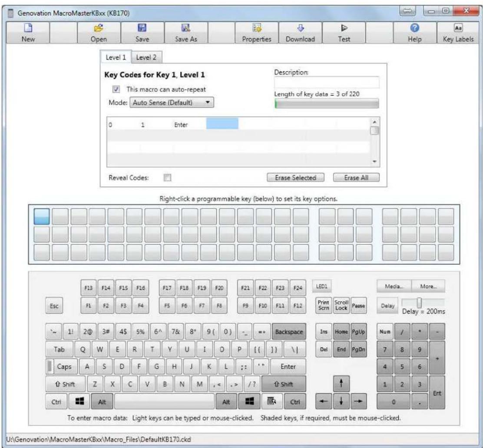The height and width of the screenshot is (448, 483).
Task: Click the LED1 key
Action: (x=321, y=286)
